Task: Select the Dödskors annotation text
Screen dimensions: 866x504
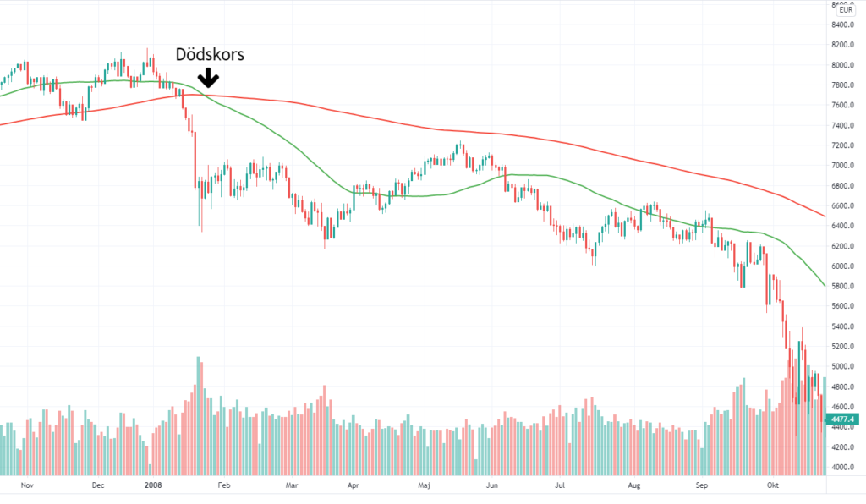Action: (209, 54)
